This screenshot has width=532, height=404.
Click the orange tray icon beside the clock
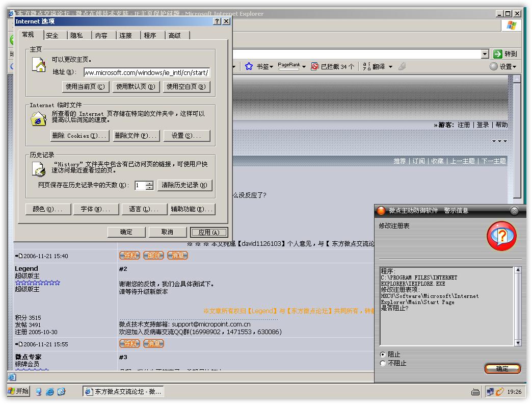tap(499, 392)
